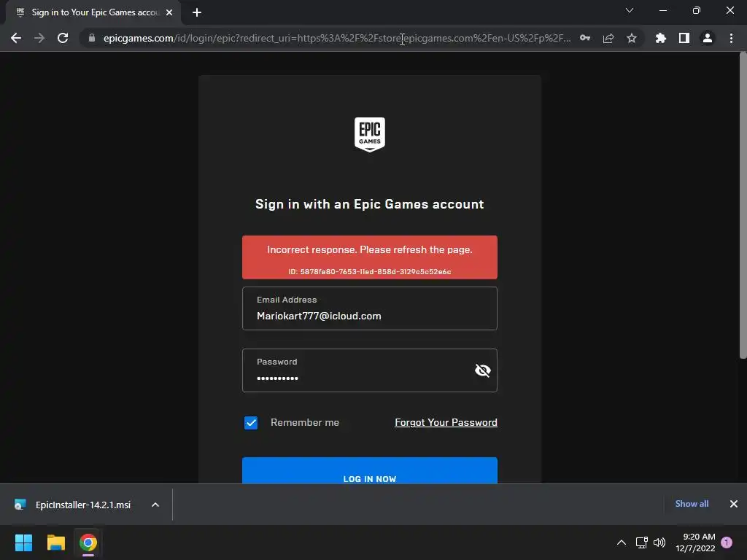747x560 pixels.
Task: Click the Password input field
Action: pos(370,370)
